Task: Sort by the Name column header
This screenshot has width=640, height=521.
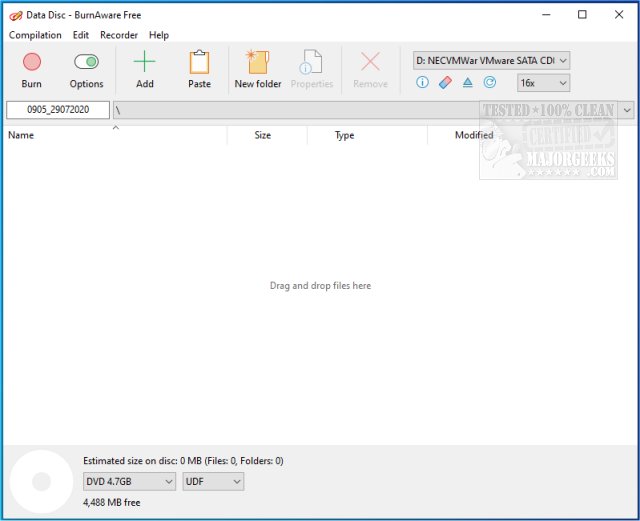Action: point(115,135)
